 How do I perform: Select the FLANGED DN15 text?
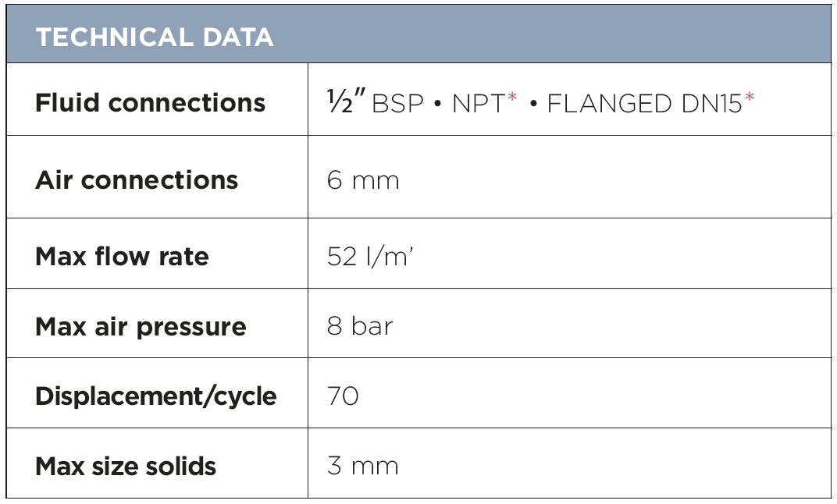tap(644, 104)
